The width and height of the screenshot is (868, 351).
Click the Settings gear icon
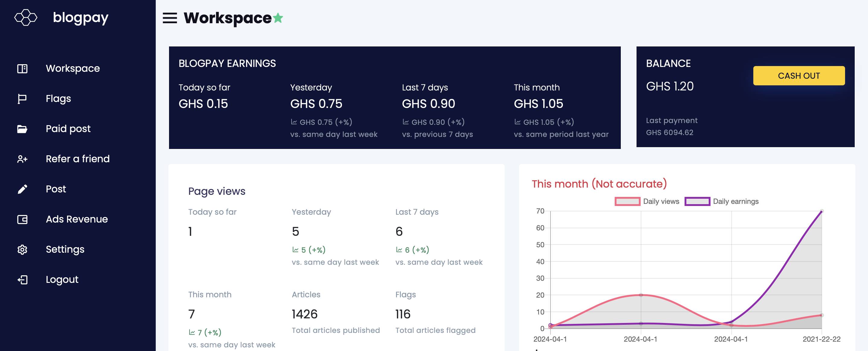click(x=22, y=250)
